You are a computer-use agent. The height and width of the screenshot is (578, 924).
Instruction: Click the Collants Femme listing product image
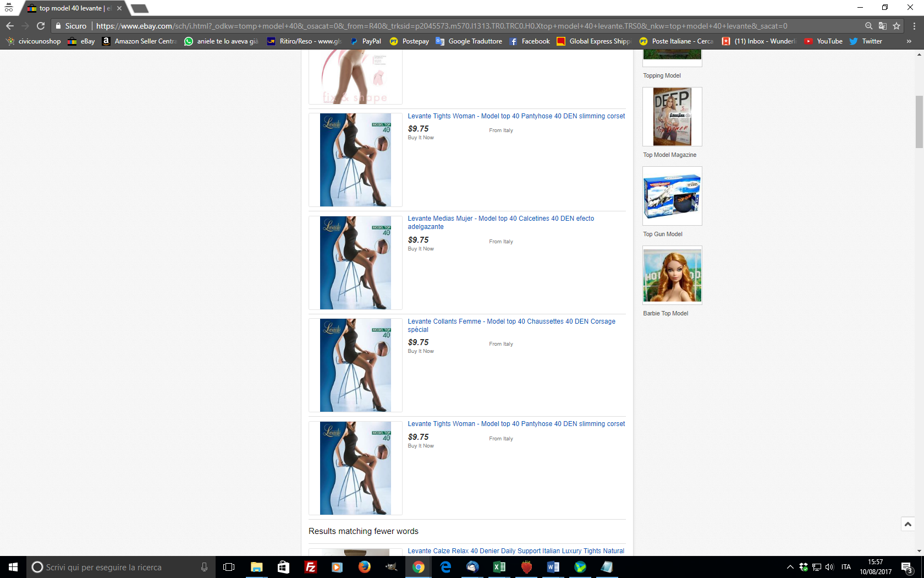pos(355,365)
